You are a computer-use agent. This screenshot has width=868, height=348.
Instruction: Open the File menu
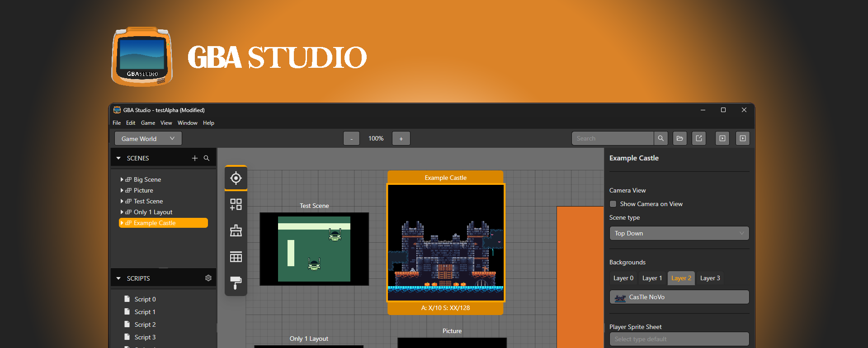117,123
